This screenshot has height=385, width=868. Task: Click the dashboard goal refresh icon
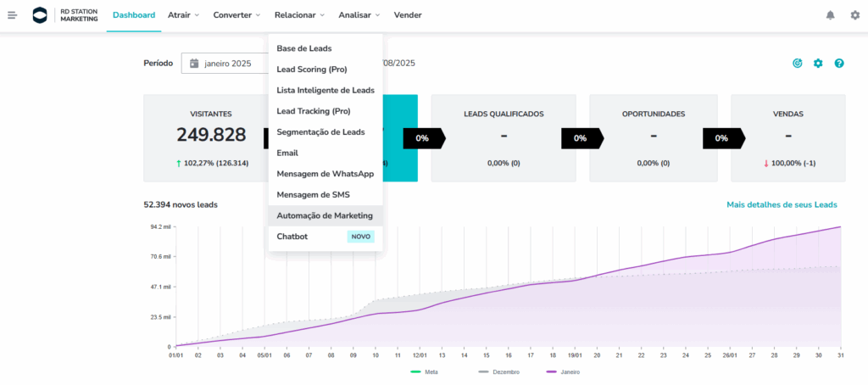(797, 64)
